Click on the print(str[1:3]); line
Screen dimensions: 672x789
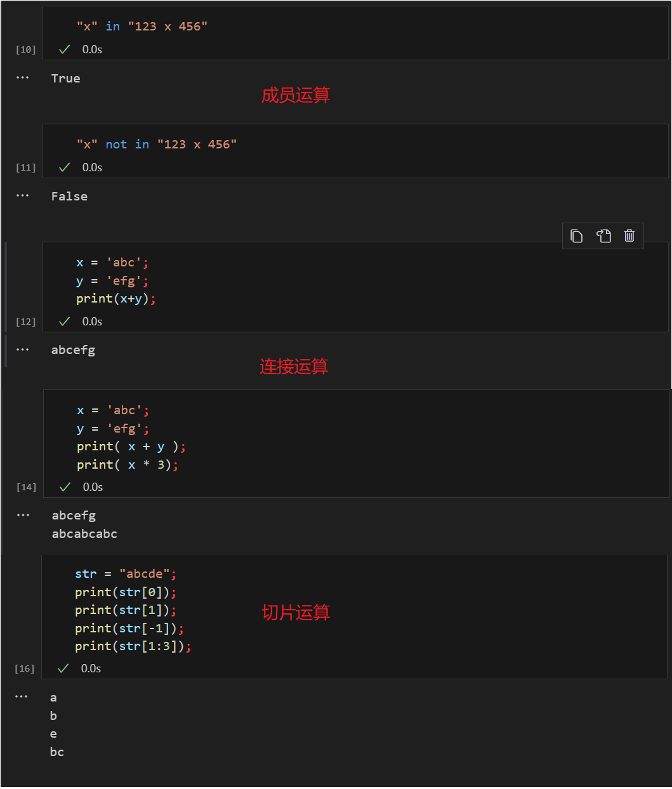133,646
